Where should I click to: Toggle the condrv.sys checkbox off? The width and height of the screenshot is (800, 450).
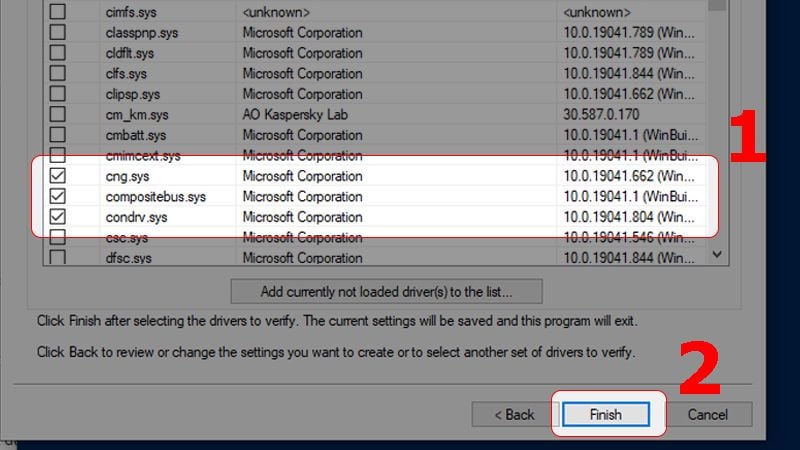coord(57,217)
